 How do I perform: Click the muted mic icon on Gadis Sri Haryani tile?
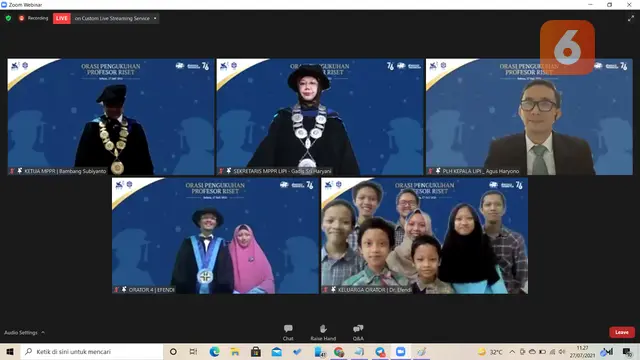click(x=221, y=171)
